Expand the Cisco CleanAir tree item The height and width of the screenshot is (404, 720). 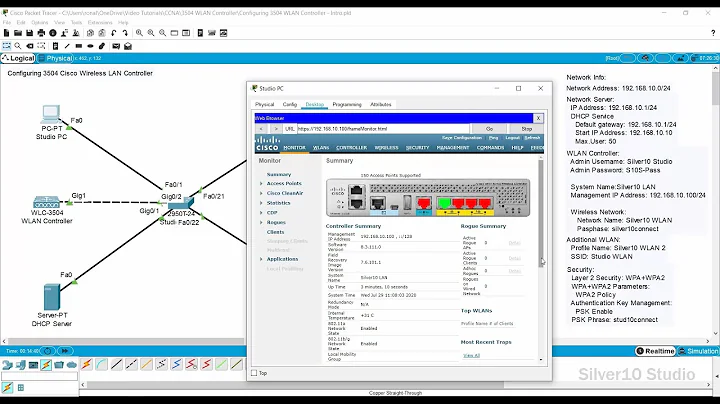click(x=261, y=193)
